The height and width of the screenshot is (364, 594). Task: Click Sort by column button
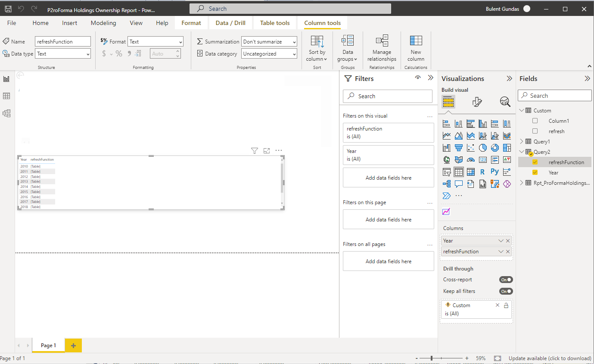[x=317, y=48]
